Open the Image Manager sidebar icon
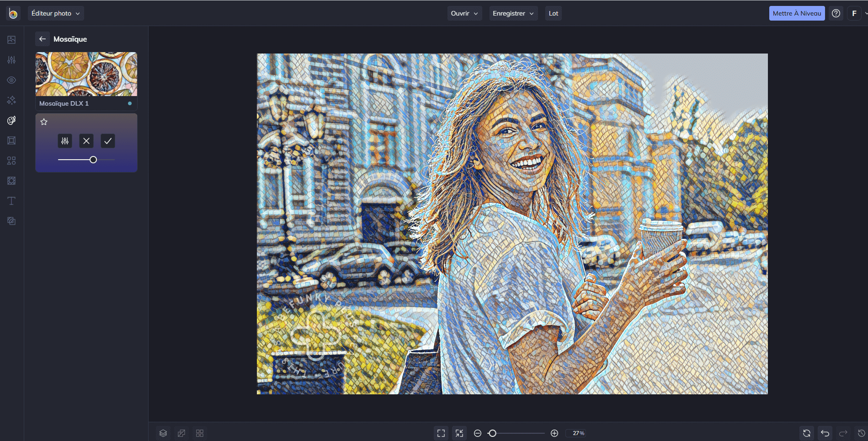The image size is (868, 441). click(11, 40)
